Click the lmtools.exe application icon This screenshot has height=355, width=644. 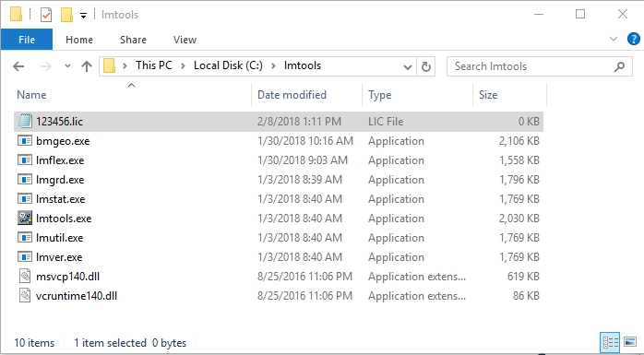point(25,218)
